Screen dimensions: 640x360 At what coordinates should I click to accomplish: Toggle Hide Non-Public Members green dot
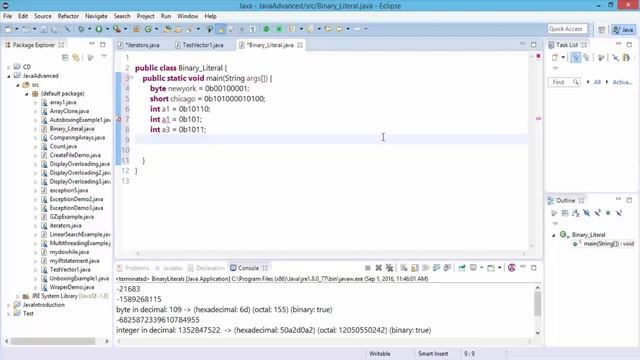[x=608, y=213]
